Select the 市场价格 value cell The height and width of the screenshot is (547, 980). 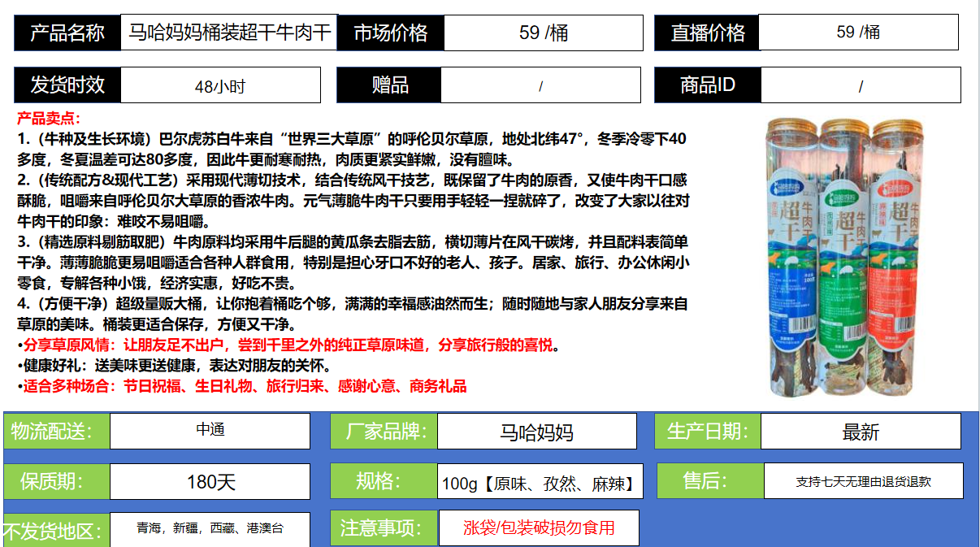click(543, 33)
